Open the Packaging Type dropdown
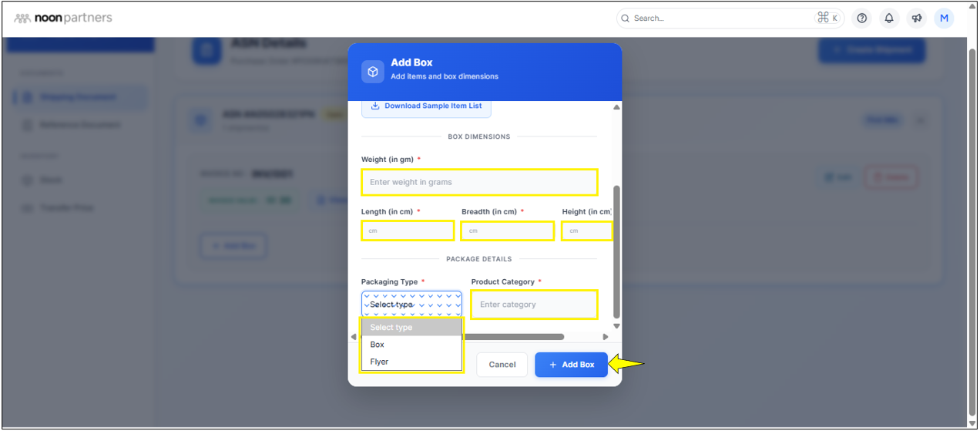 (x=411, y=304)
